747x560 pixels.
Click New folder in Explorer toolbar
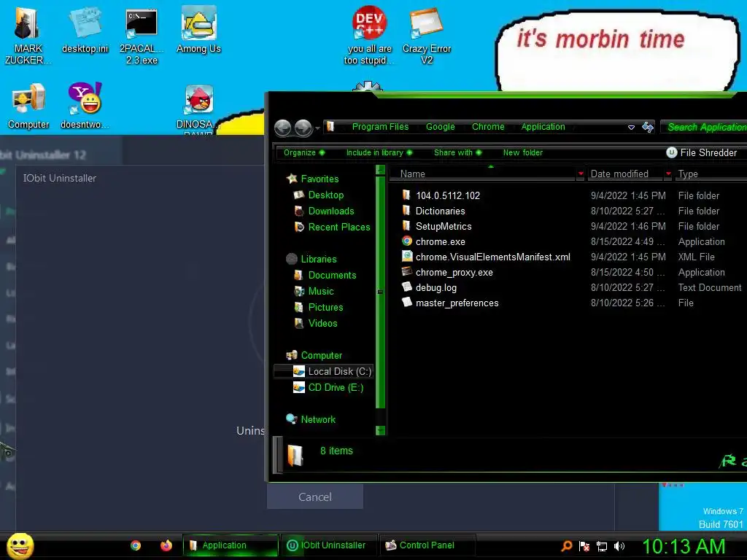[x=522, y=152]
